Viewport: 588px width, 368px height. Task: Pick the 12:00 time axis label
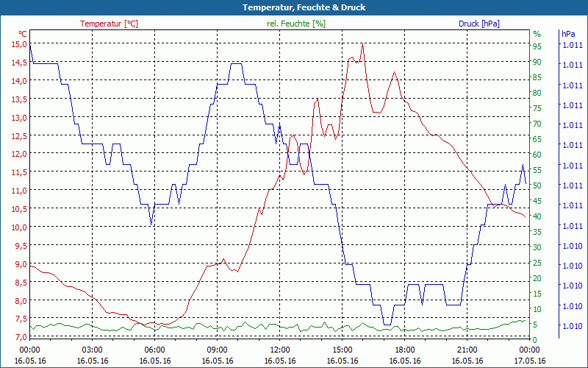point(279,350)
